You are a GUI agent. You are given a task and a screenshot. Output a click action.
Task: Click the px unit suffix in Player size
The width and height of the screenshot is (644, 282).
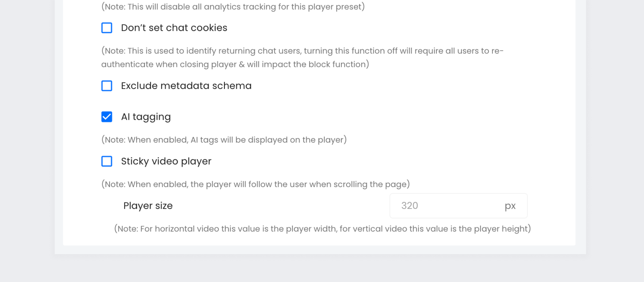point(510,206)
